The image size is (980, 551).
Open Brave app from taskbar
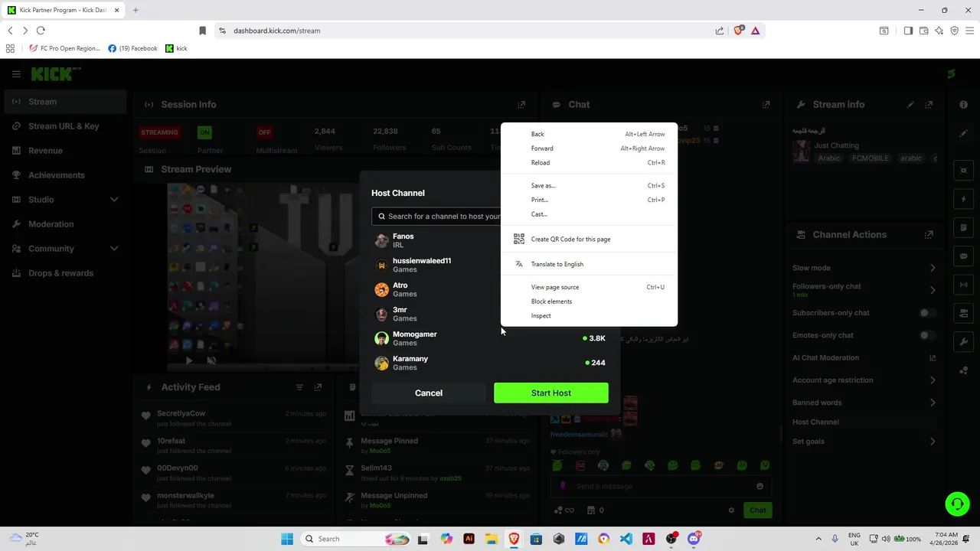pos(514,539)
